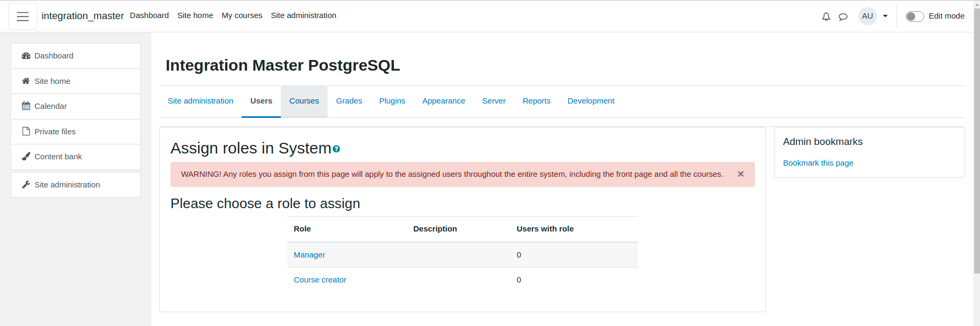Image resolution: width=980 pixels, height=326 pixels.
Task: Click the Users with role column header
Action: [545, 229]
